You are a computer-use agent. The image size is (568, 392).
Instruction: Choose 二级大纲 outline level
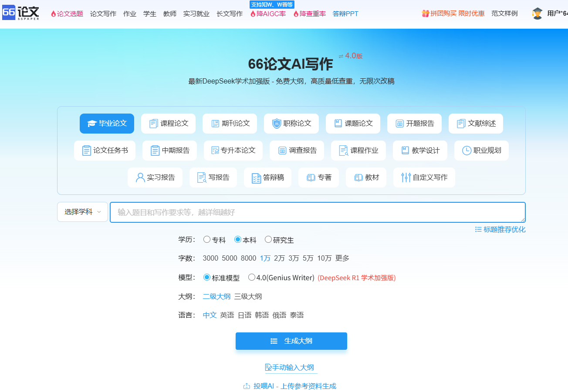216,296
